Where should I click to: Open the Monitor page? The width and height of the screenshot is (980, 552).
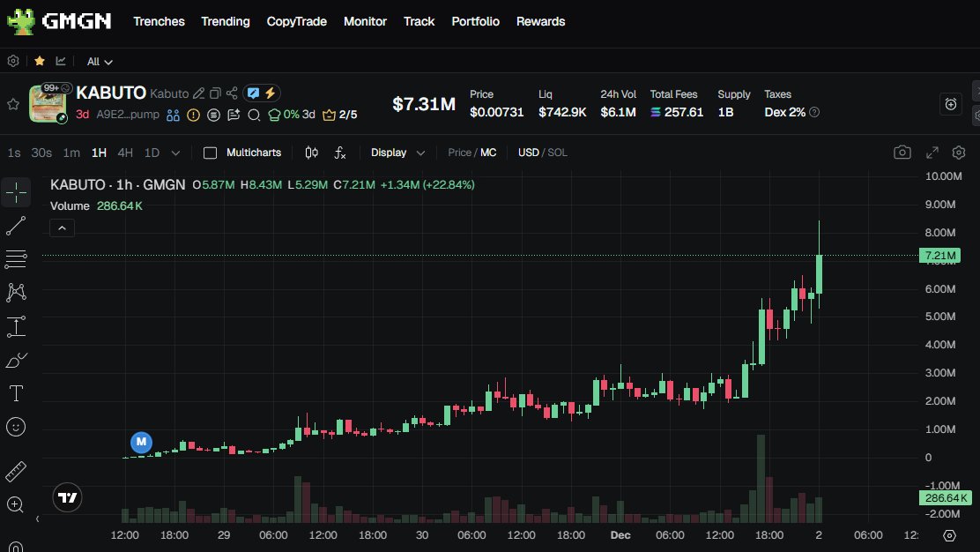coord(365,21)
